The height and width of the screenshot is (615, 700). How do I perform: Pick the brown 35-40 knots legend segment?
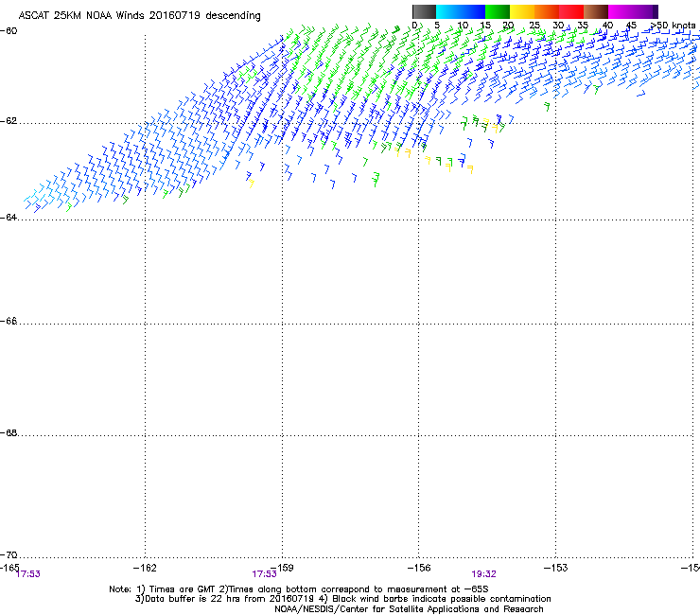point(596,11)
